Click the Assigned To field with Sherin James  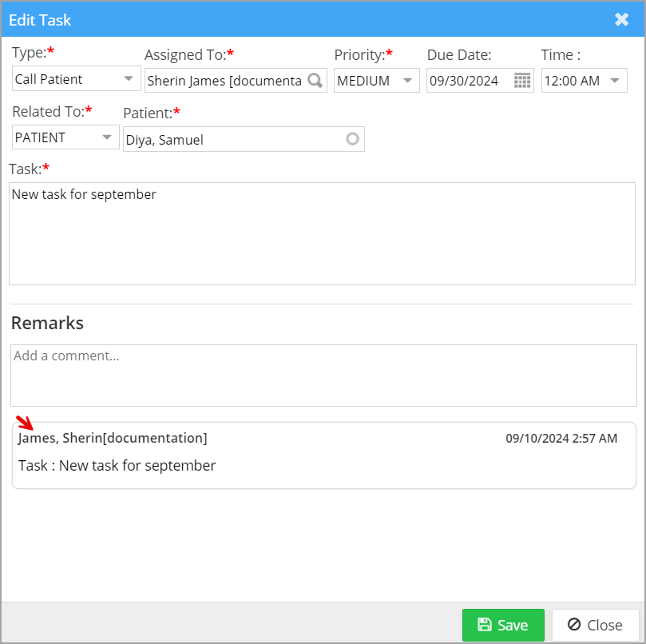tap(225, 81)
